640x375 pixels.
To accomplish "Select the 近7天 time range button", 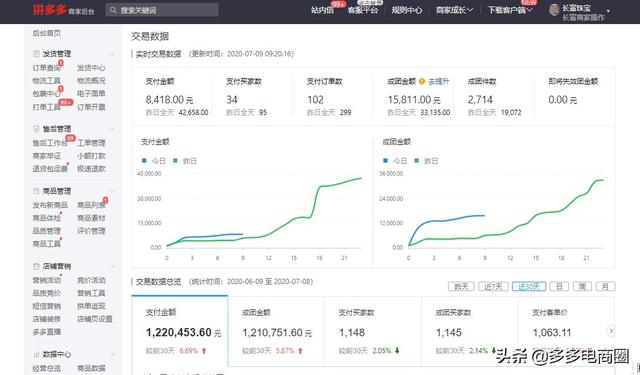I will click(493, 286).
